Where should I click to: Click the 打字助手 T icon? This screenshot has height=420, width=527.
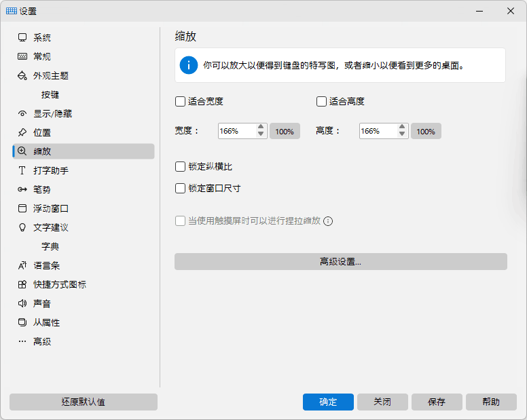[22, 170]
